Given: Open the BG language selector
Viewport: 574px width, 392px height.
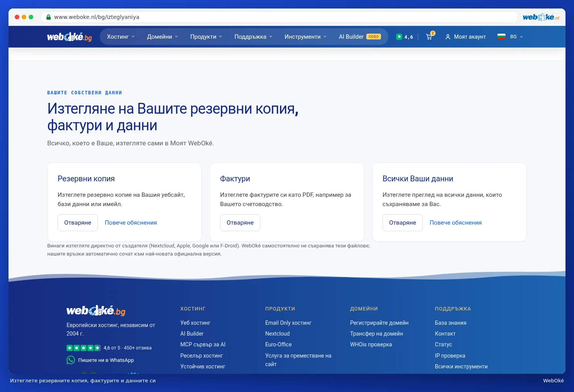Looking at the screenshot, I should tap(510, 37).
